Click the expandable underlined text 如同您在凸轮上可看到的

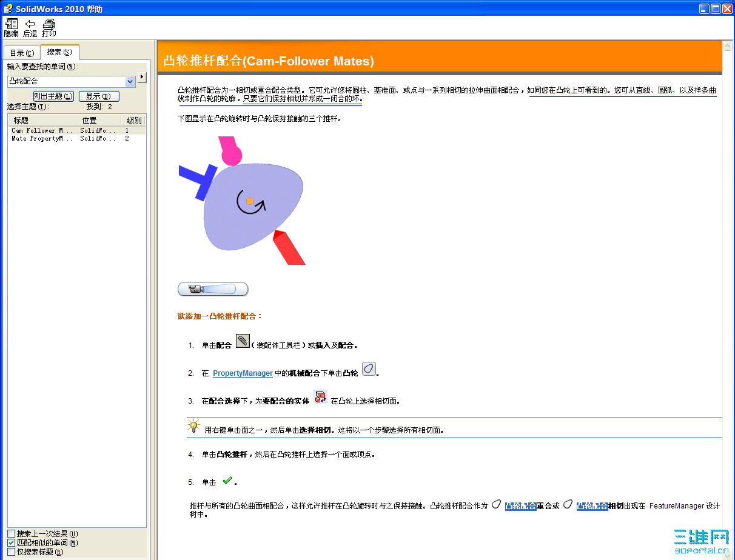point(566,90)
